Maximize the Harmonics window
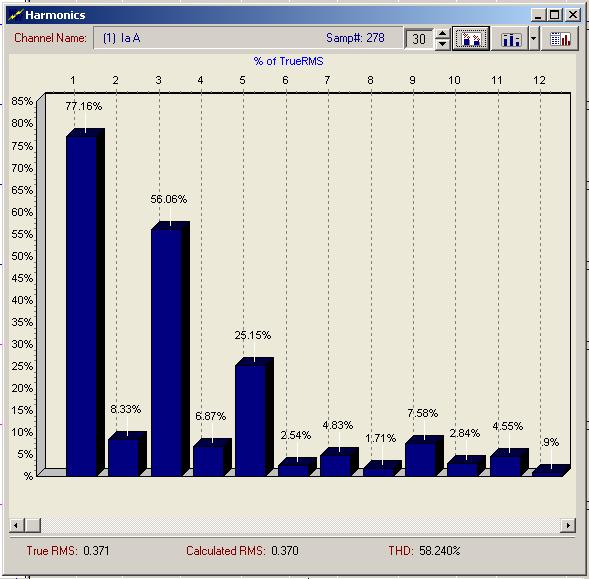 tap(555, 15)
